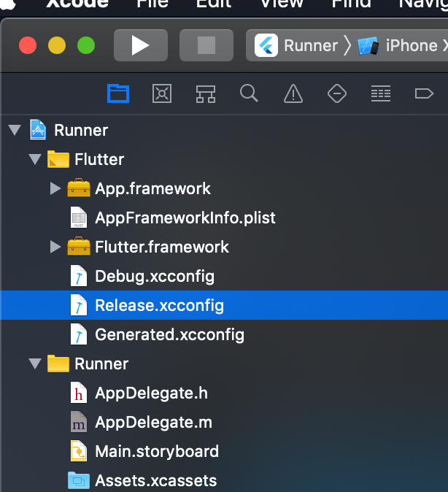Open Generated.xcconfig
This screenshot has width=448, height=492.
(169, 335)
